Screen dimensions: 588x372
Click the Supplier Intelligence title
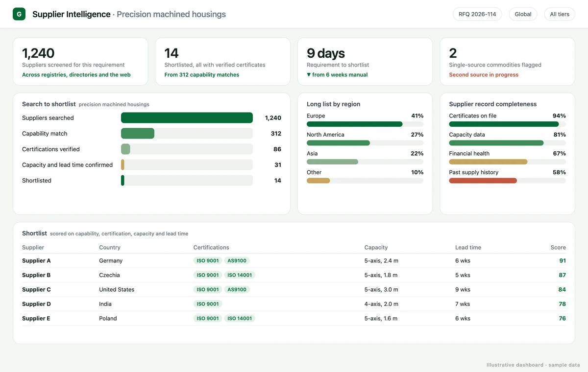click(x=72, y=14)
